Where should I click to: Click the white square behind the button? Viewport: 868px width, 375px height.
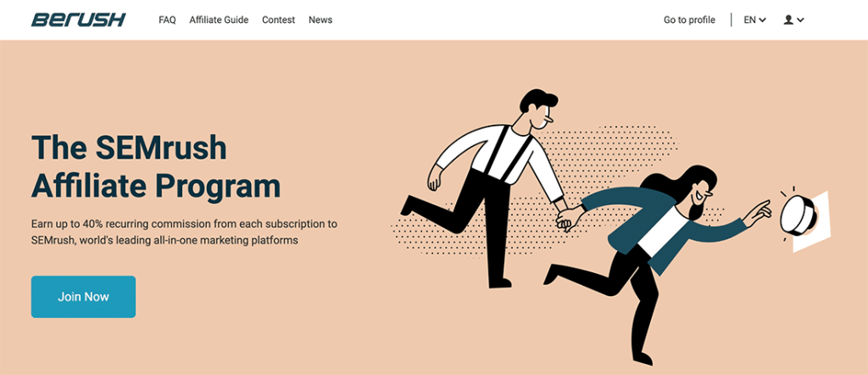[x=811, y=221]
